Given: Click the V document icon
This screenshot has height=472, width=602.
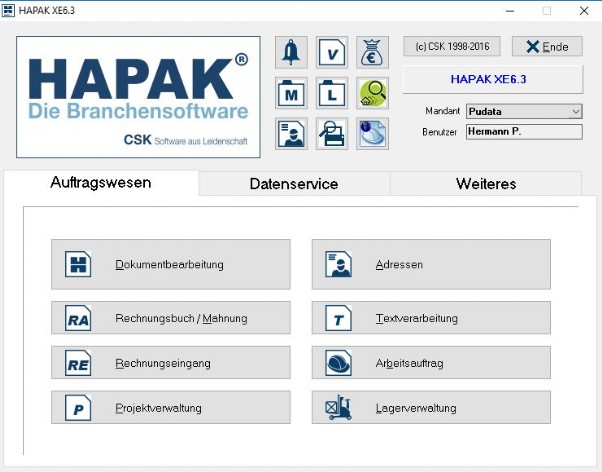Looking at the screenshot, I should click(332, 52).
